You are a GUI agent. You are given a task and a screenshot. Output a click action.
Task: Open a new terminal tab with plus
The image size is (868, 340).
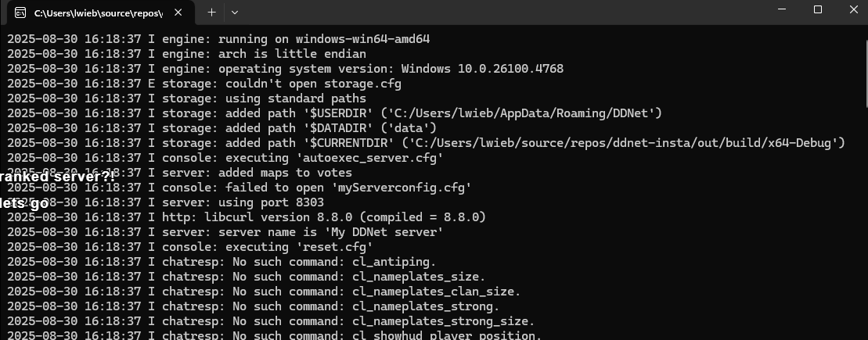(x=211, y=13)
